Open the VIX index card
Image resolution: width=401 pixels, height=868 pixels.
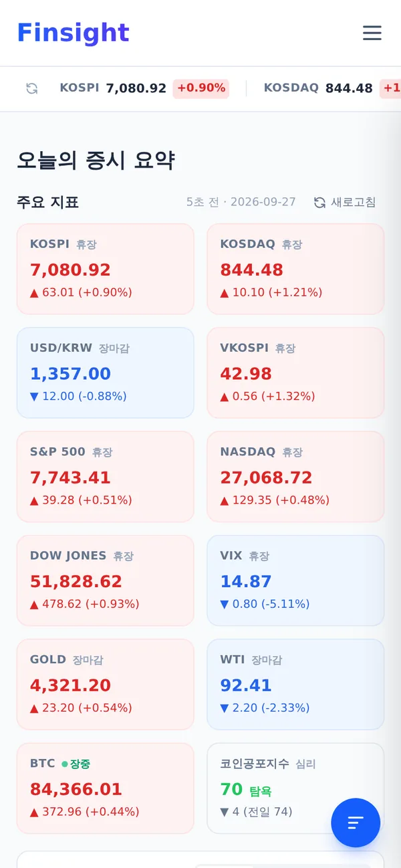click(295, 580)
